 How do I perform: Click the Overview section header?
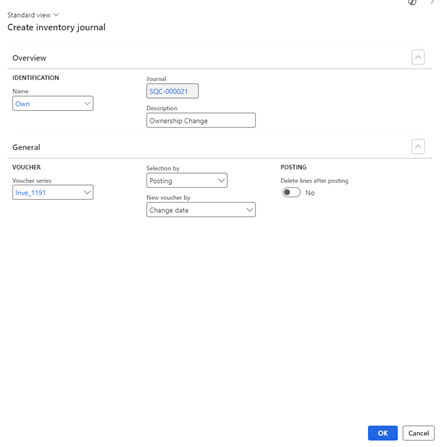pos(29,58)
